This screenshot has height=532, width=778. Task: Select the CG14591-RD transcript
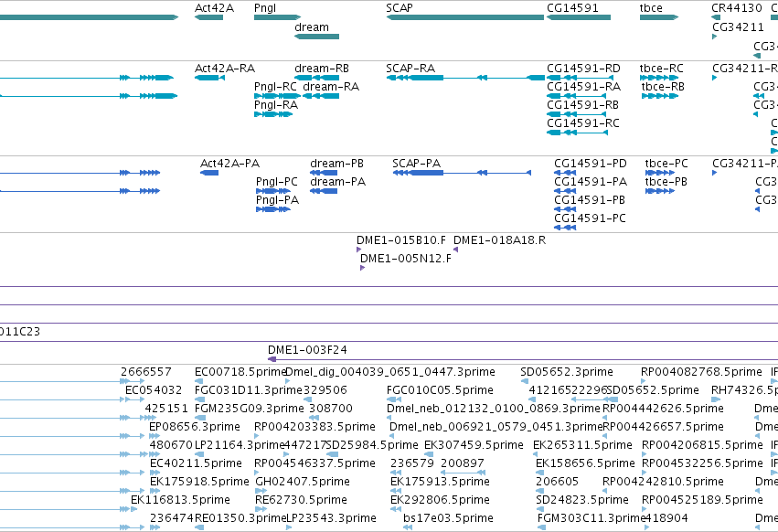pos(580,78)
